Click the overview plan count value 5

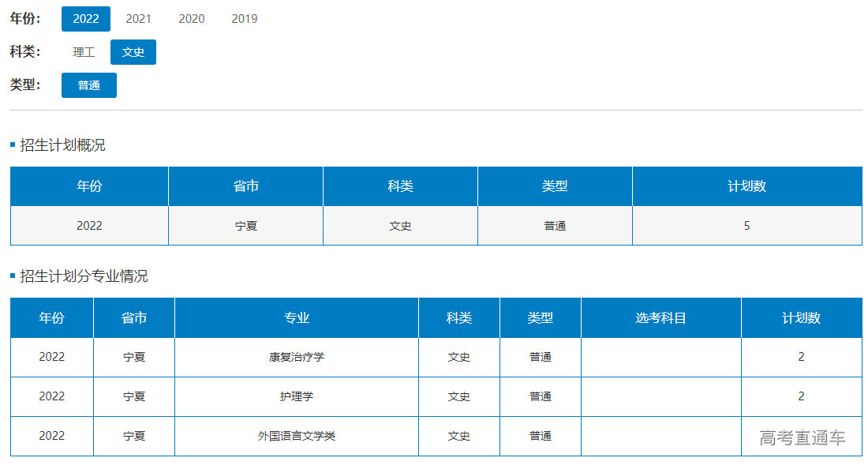(x=746, y=226)
